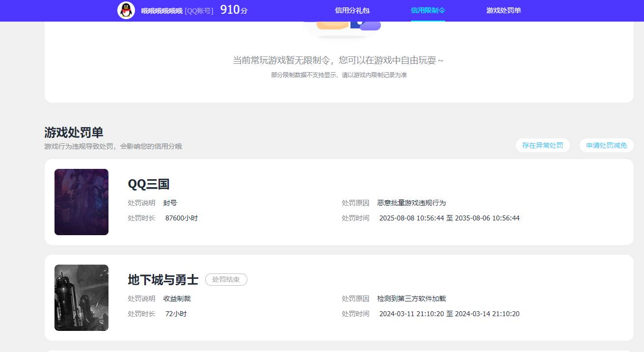The width and height of the screenshot is (644, 352).
Task: Open the 信用限制令 tab
Action: click(427, 10)
